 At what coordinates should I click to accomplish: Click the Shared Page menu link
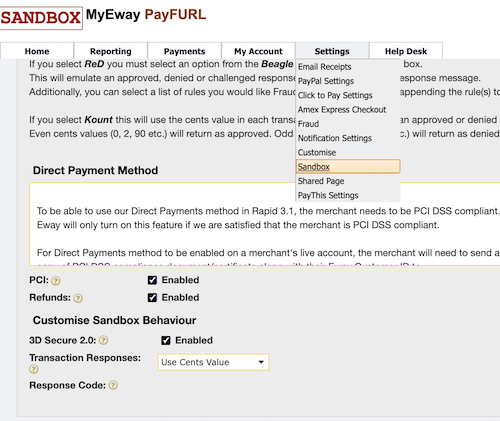pos(321,181)
